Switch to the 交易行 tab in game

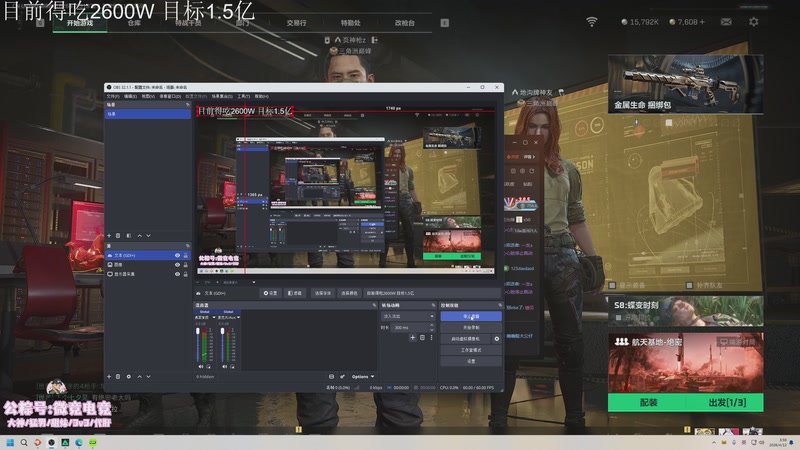point(296,23)
